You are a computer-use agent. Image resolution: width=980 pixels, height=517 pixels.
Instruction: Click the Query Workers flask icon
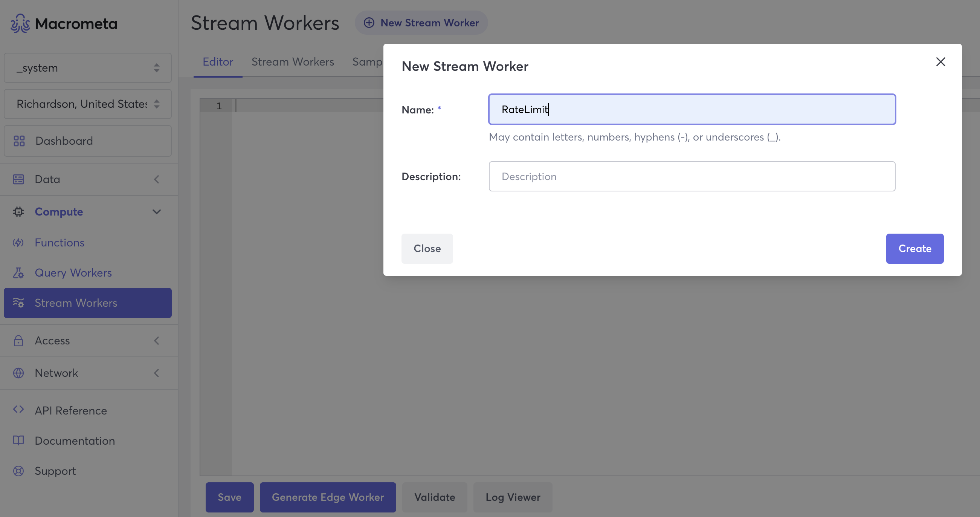[18, 272]
